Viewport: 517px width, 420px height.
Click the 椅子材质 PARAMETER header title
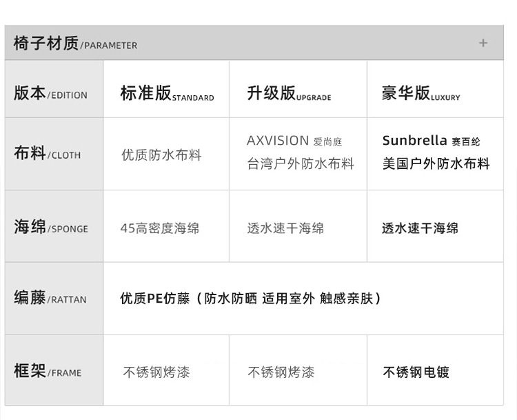click(75, 44)
